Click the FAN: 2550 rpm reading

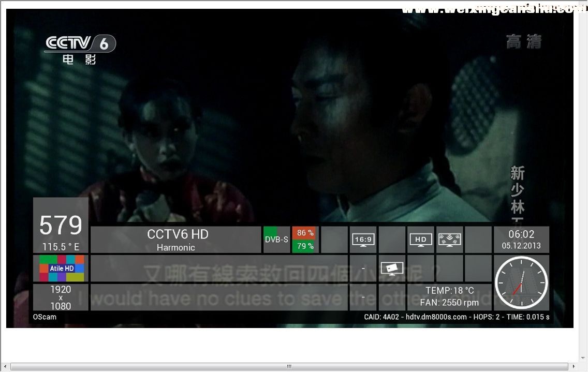click(449, 303)
